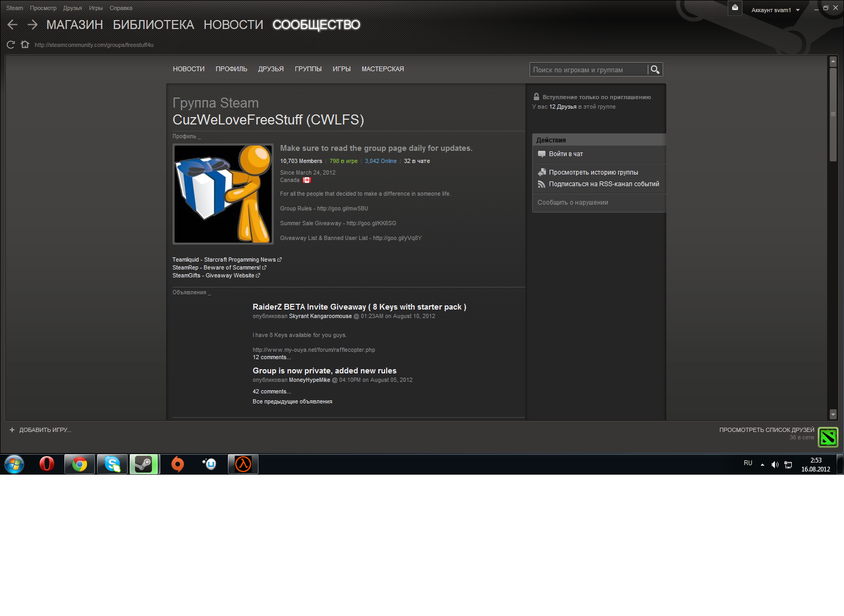This screenshot has width=844, height=616.
Task: Open the Steam inbox envelope icon
Action: pos(735,8)
